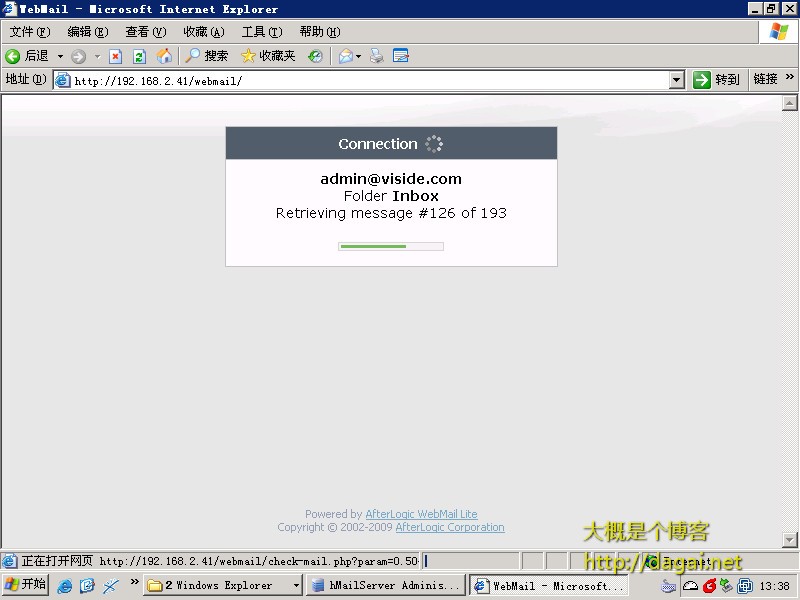Open the Search (搜索) toolbar button

206,57
